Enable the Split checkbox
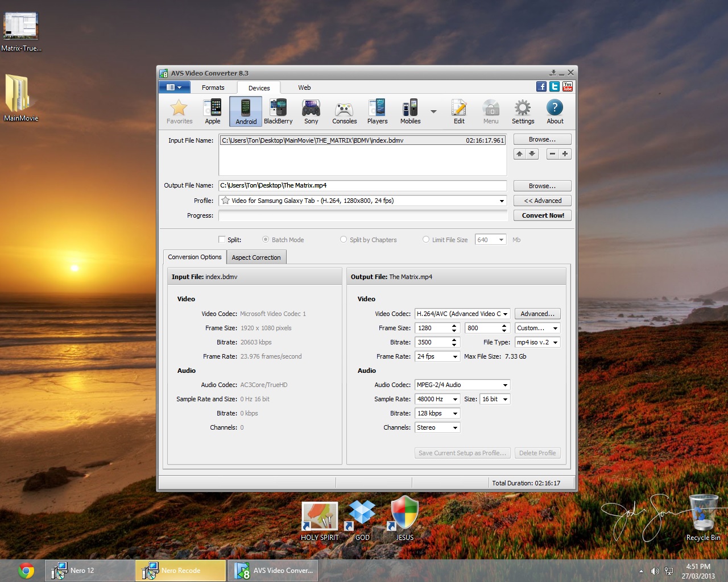 click(x=222, y=240)
